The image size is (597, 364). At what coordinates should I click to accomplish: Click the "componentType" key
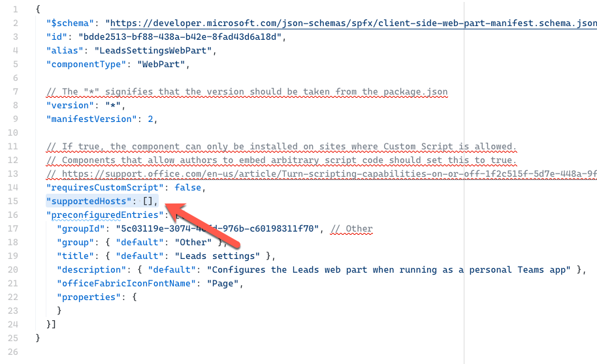coord(86,65)
